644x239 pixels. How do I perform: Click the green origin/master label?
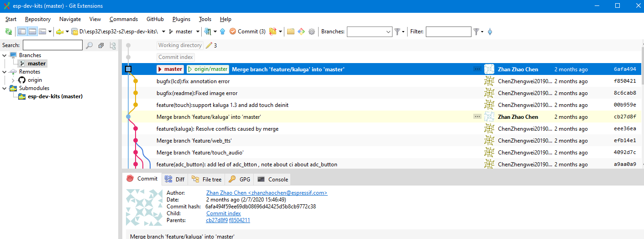pos(208,69)
